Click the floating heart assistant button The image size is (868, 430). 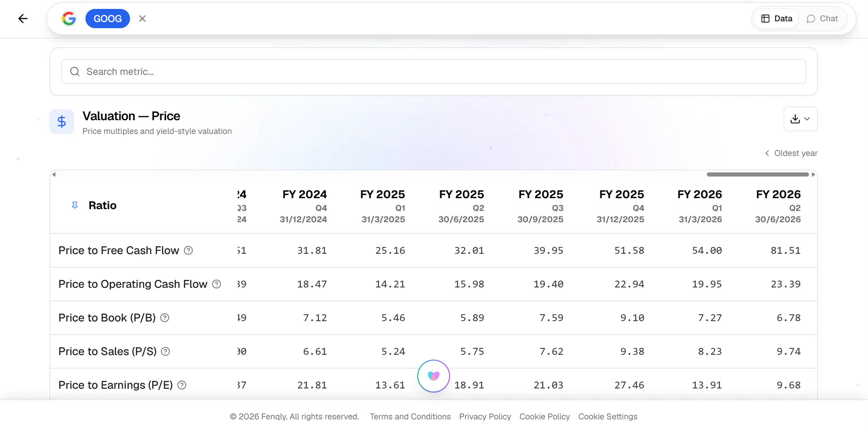pyautogui.click(x=434, y=376)
